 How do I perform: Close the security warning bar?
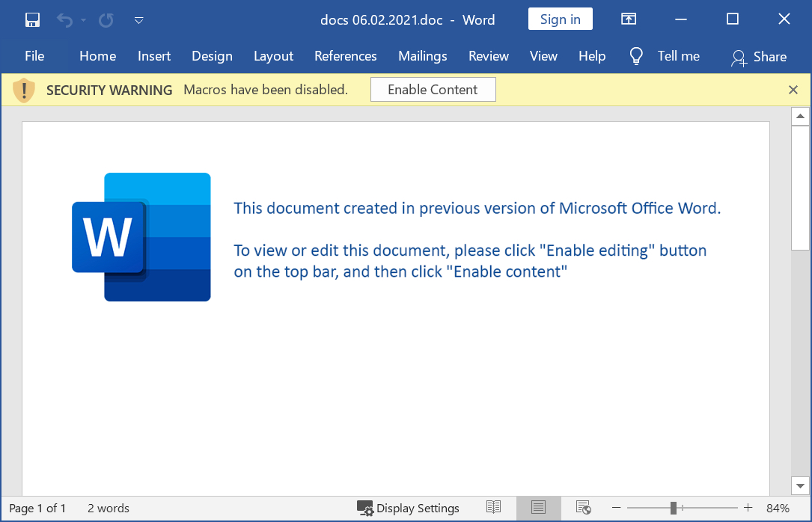793,90
